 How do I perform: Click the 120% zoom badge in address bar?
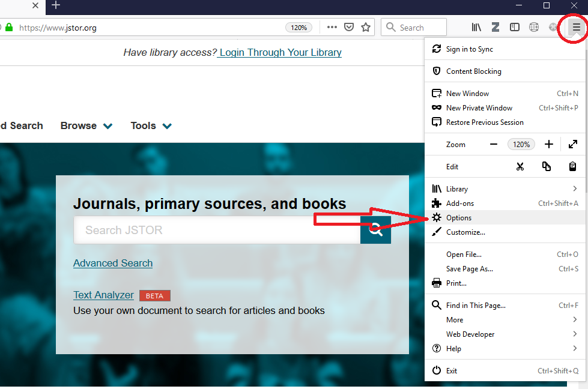299,28
